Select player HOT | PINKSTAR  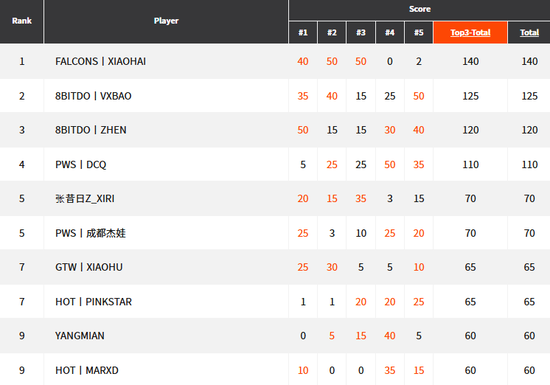point(93,302)
